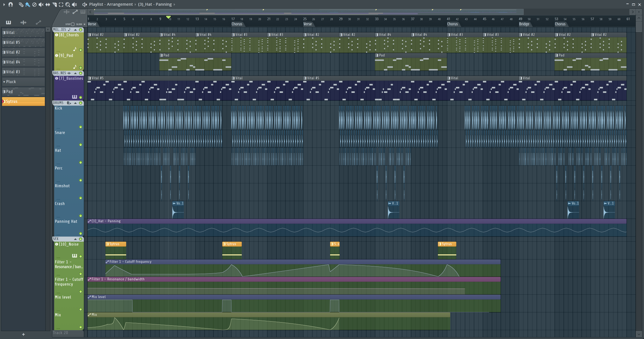
Task: Open the arrow after (3)_Hat - Panning
Action: pos(174,4)
